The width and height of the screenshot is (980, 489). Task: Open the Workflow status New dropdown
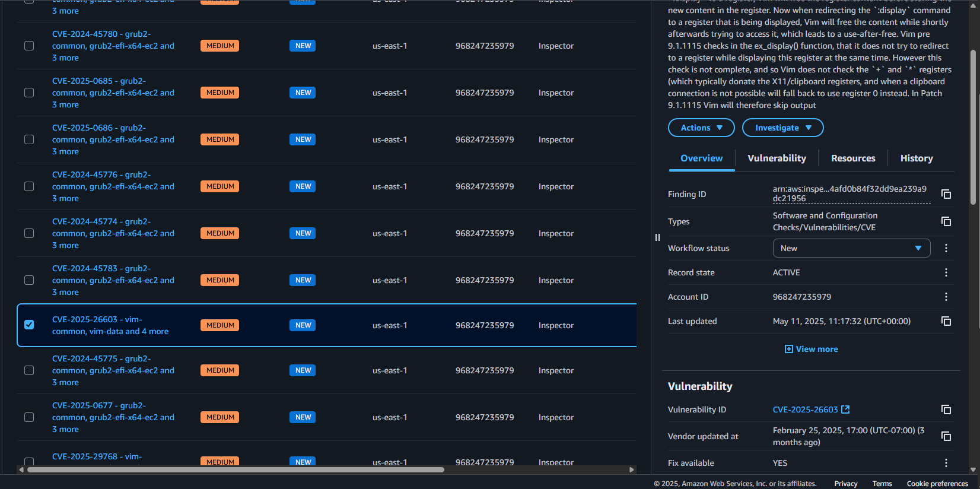(851, 248)
